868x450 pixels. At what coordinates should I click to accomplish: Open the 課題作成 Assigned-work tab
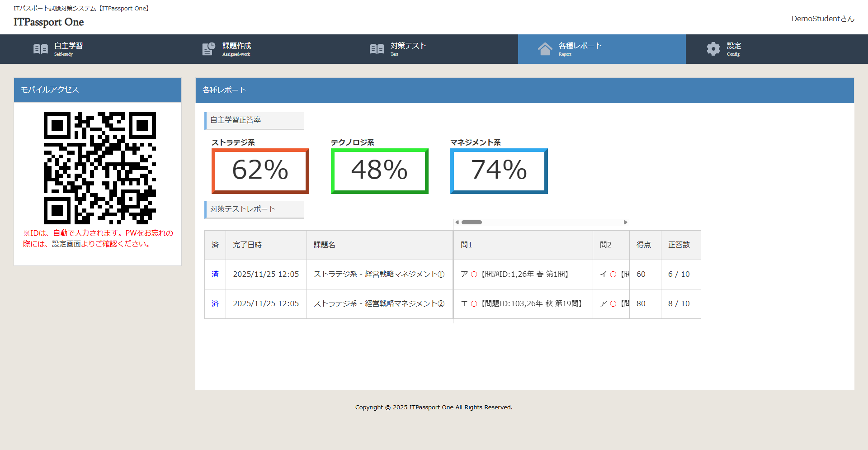236,49
